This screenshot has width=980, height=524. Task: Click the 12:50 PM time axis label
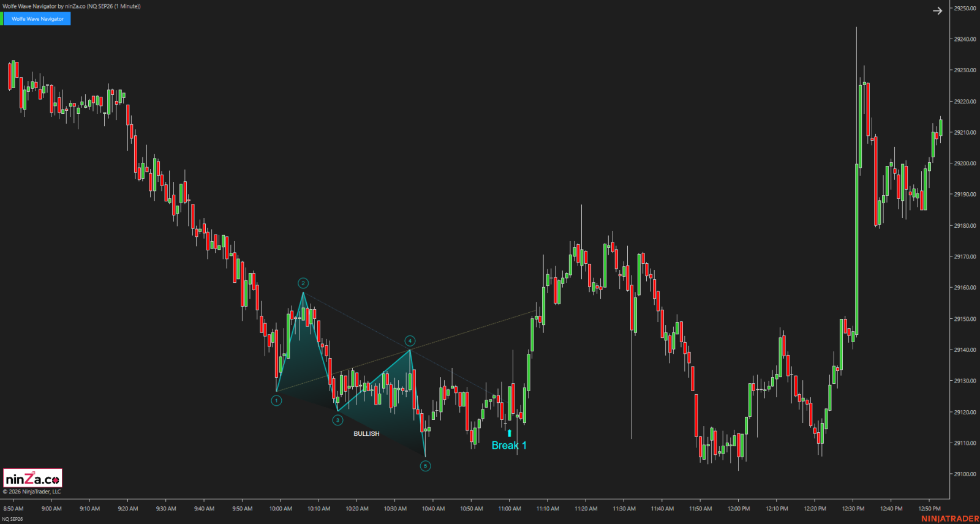930,509
